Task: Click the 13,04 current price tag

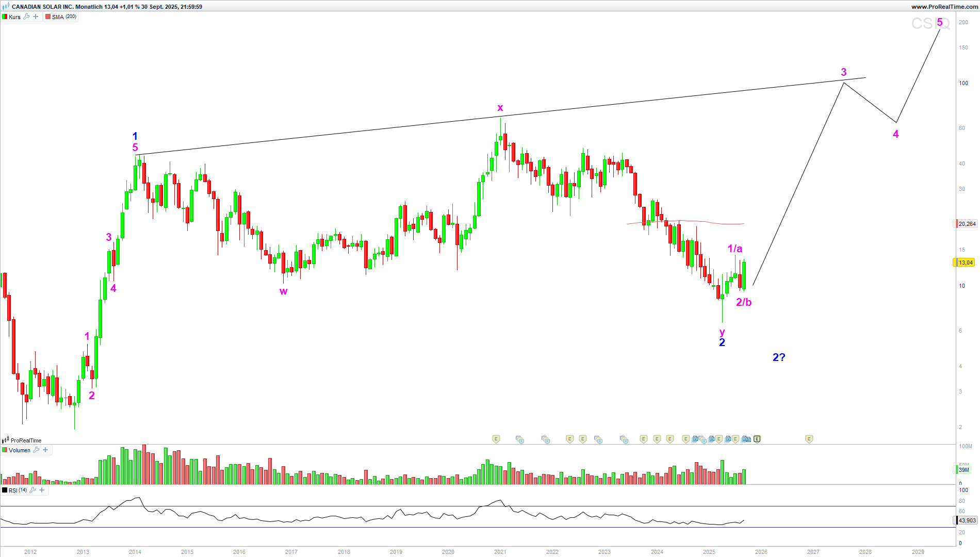Action: pos(965,263)
